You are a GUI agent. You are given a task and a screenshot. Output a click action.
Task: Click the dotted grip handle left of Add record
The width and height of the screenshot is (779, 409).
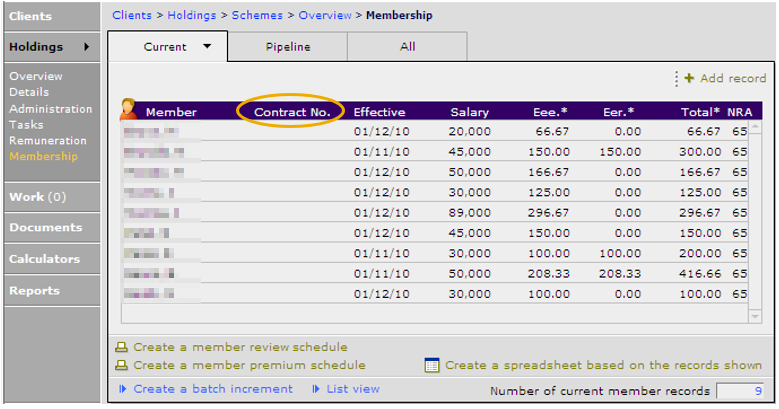click(676, 79)
